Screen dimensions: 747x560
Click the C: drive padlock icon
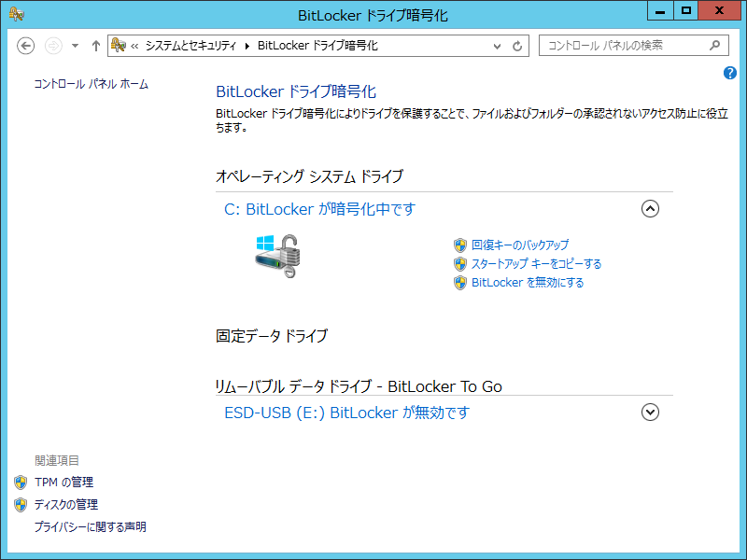tap(277, 256)
